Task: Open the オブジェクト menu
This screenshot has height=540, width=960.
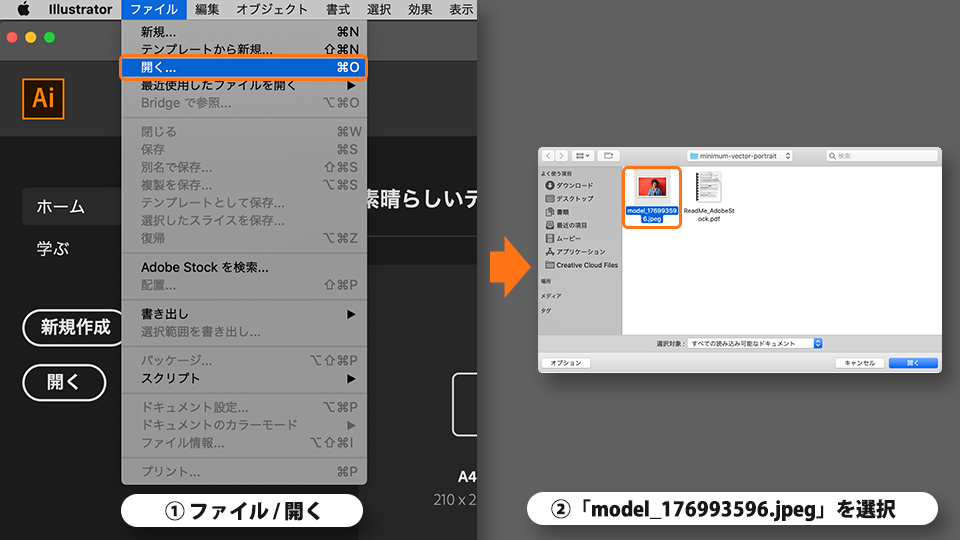Action: 272,9
